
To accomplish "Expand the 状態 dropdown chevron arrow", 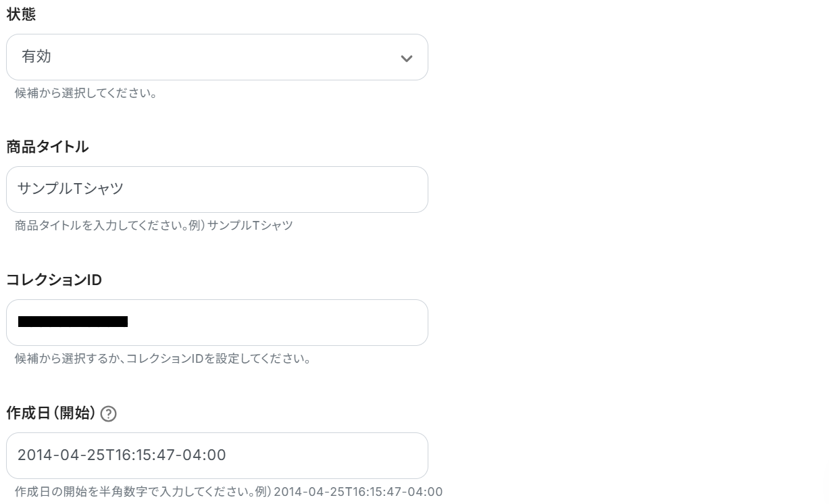I will pyautogui.click(x=406, y=58).
